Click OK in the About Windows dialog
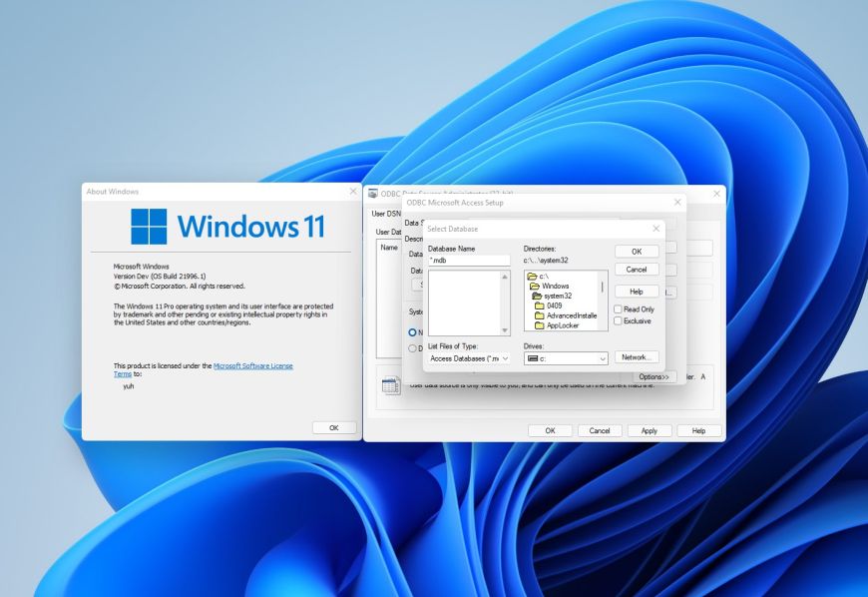Screen dimensions: 868x597 [x=334, y=427]
